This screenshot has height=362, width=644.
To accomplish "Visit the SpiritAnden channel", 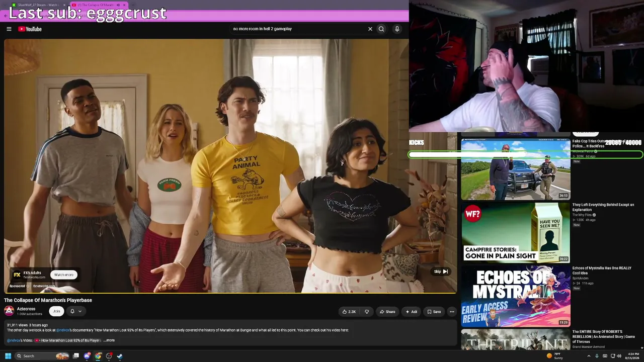I will [x=580, y=279].
